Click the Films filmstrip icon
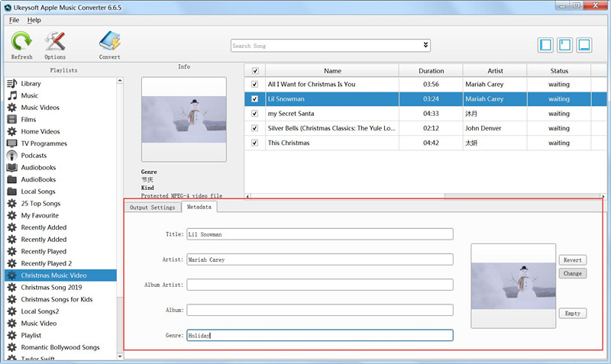 point(12,119)
